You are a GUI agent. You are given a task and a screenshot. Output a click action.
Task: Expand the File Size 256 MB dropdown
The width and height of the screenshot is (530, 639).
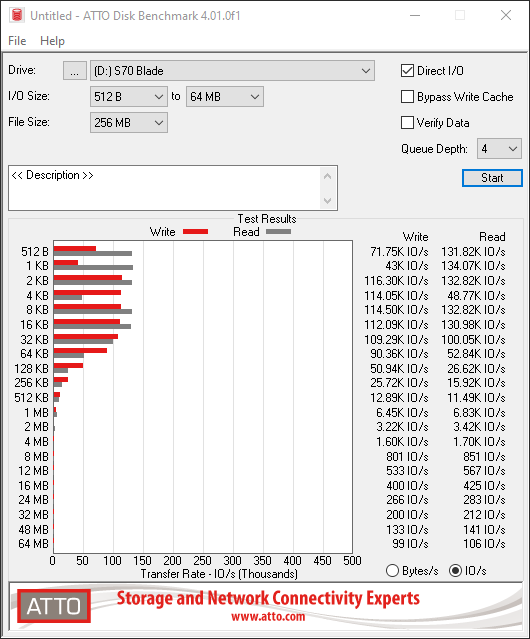pyautogui.click(x=129, y=123)
